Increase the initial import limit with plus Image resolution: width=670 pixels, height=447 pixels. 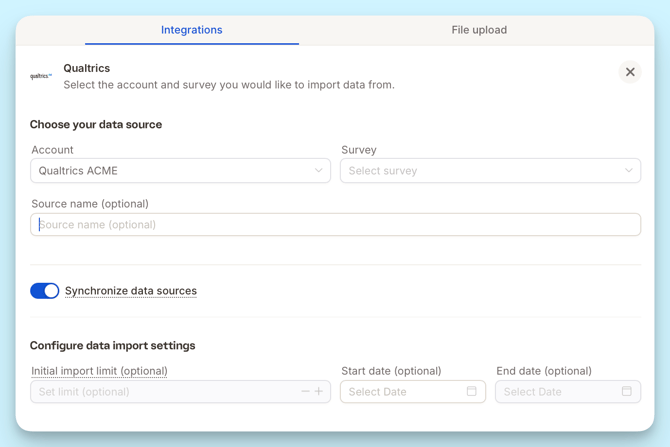[319, 391]
